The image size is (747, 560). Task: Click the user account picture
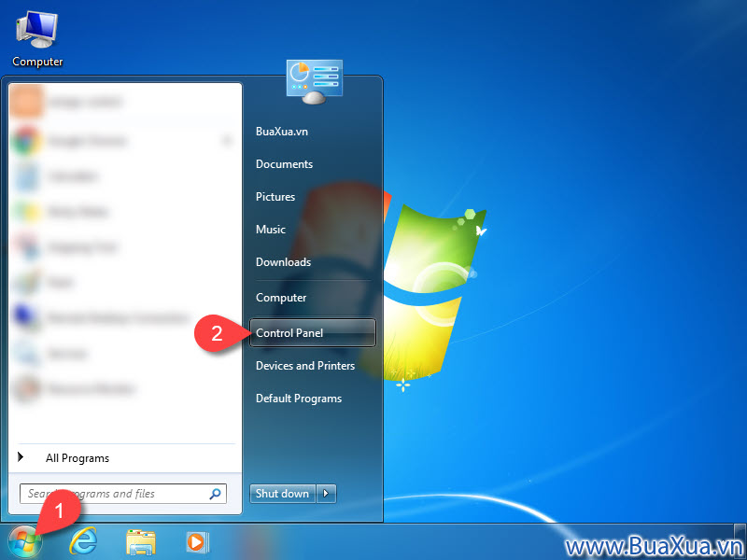tap(315, 81)
